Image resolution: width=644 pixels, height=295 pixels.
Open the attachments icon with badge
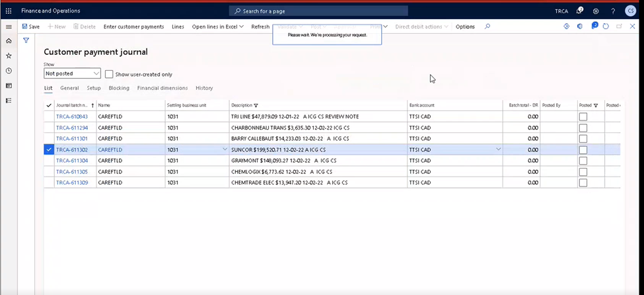pyautogui.click(x=594, y=26)
